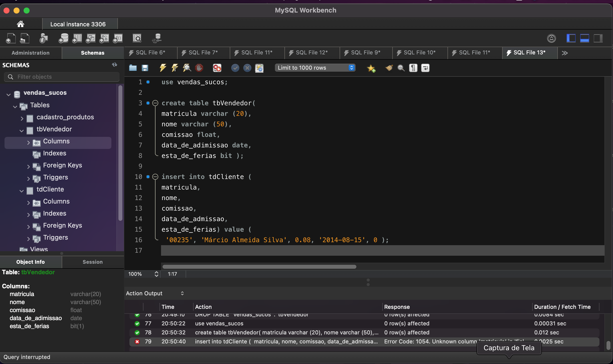Adjust editor zoom percentage stepper
Viewport: 613px width, 364px height.
[x=157, y=274]
